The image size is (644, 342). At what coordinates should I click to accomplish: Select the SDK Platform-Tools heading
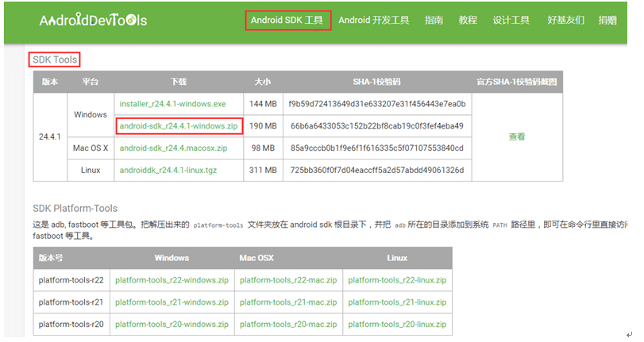point(75,208)
